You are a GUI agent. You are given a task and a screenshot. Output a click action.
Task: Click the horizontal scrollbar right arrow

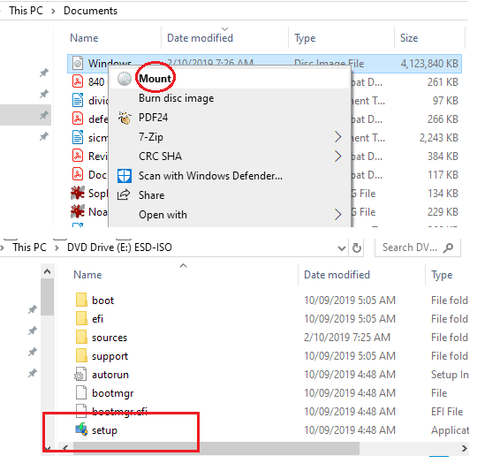point(464,448)
